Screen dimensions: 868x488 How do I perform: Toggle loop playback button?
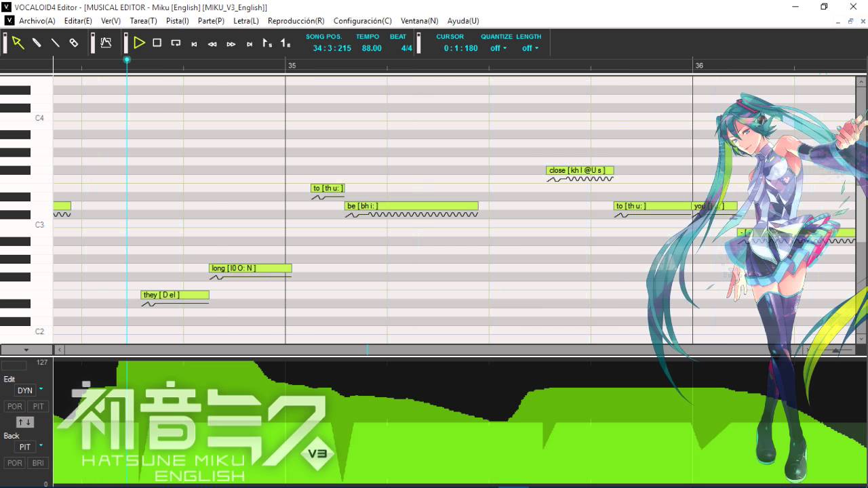pyautogui.click(x=176, y=43)
